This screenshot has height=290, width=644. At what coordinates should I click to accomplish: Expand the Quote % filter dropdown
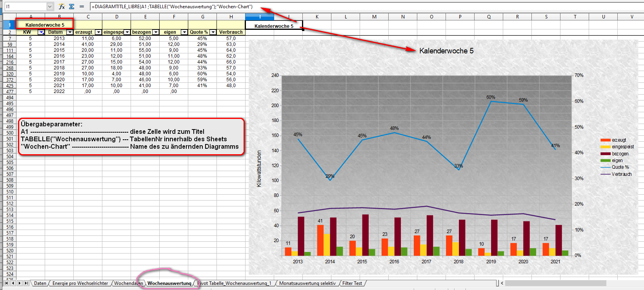(213, 32)
